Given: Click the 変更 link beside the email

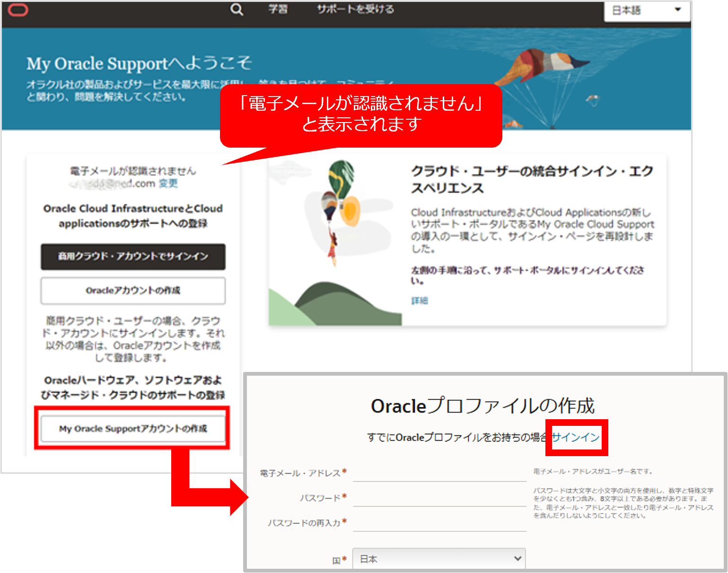Looking at the screenshot, I should click(168, 184).
